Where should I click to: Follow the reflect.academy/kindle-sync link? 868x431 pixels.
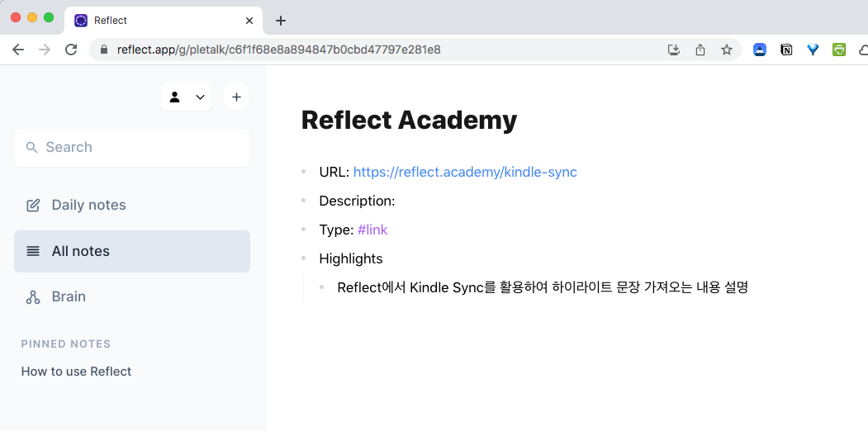click(x=465, y=172)
